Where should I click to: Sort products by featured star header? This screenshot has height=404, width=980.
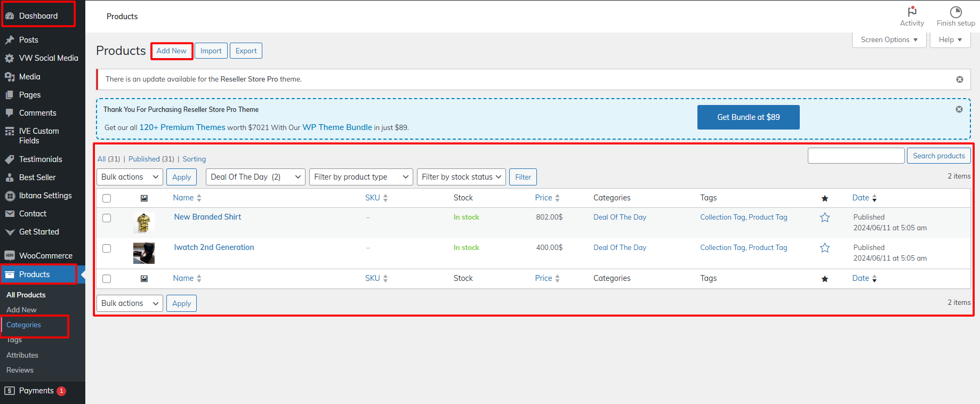tap(824, 198)
